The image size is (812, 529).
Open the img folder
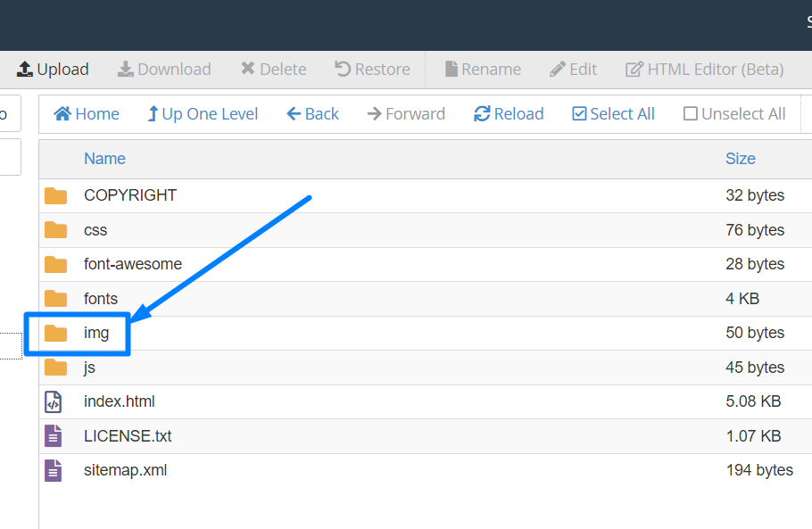pyautogui.click(x=96, y=333)
